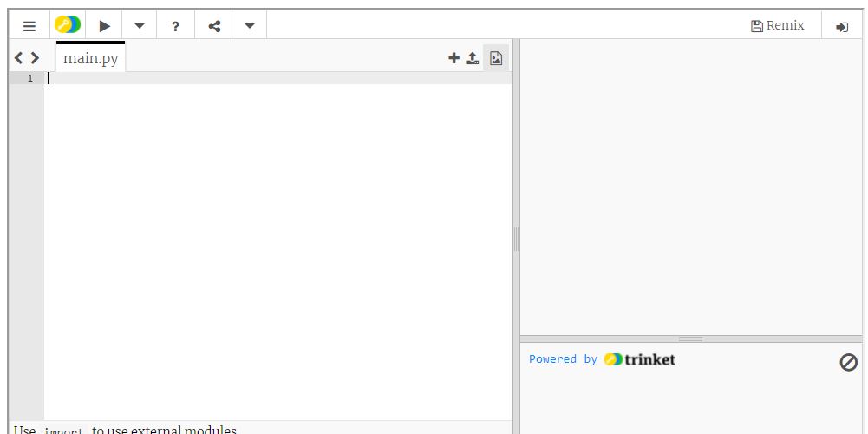
Task: Run the code with play button
Action: (x=104, y=26)
